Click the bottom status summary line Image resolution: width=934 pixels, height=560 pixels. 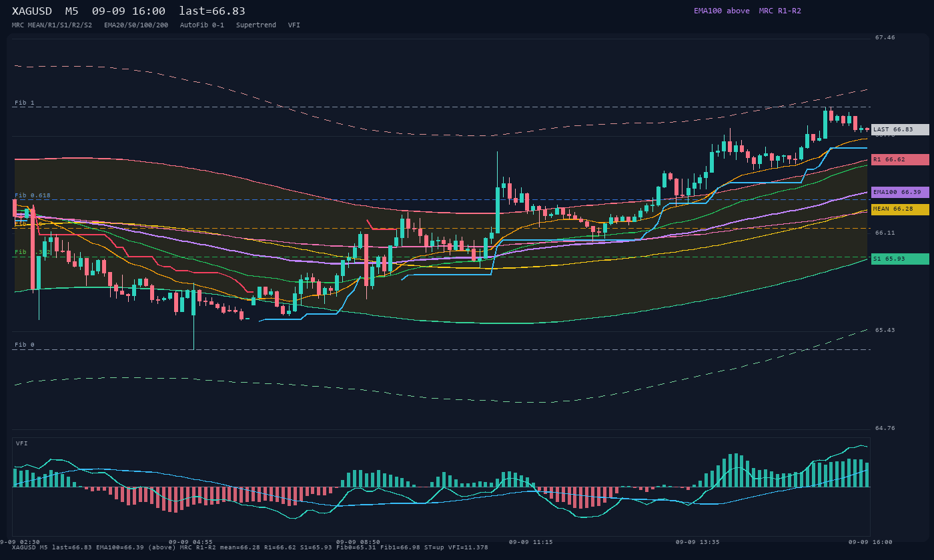tap(250, 547)
